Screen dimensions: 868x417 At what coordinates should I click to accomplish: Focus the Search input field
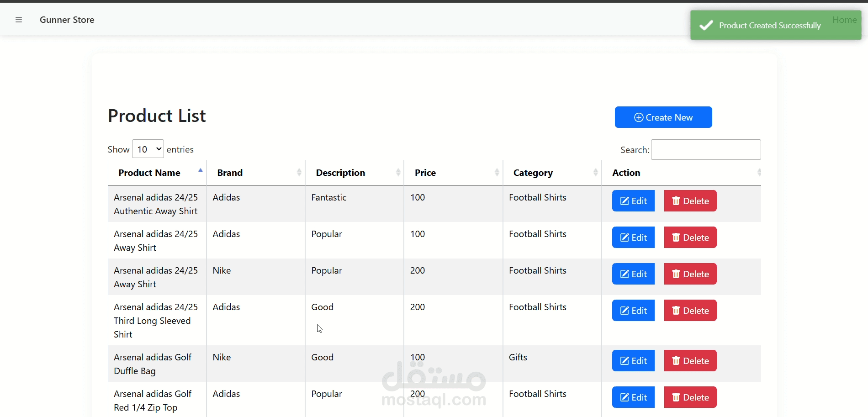tap(706, 149)
